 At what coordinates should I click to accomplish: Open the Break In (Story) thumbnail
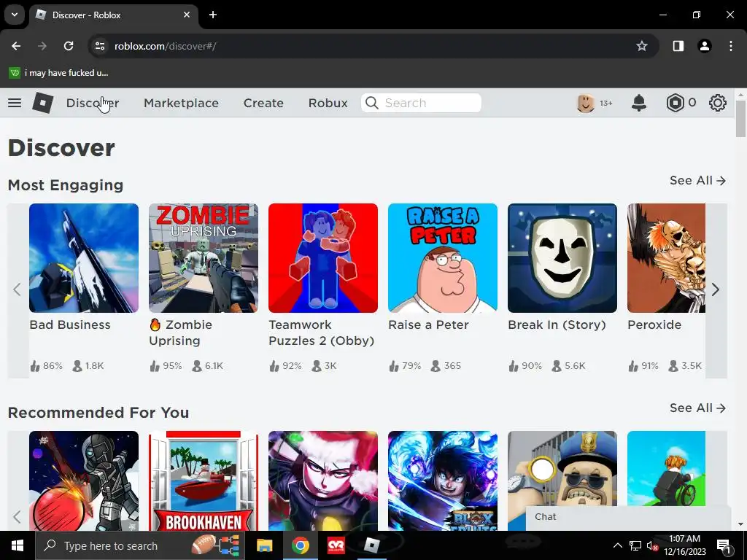562,258
